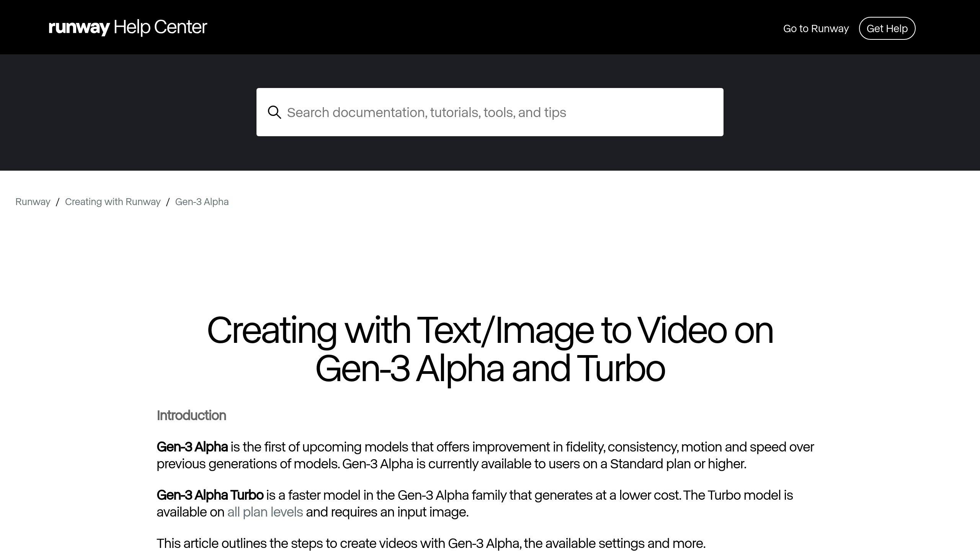This screenshot has width=980, height=551.
Task: Open the runway Help Center logo
Action: (x=127, y=27)
